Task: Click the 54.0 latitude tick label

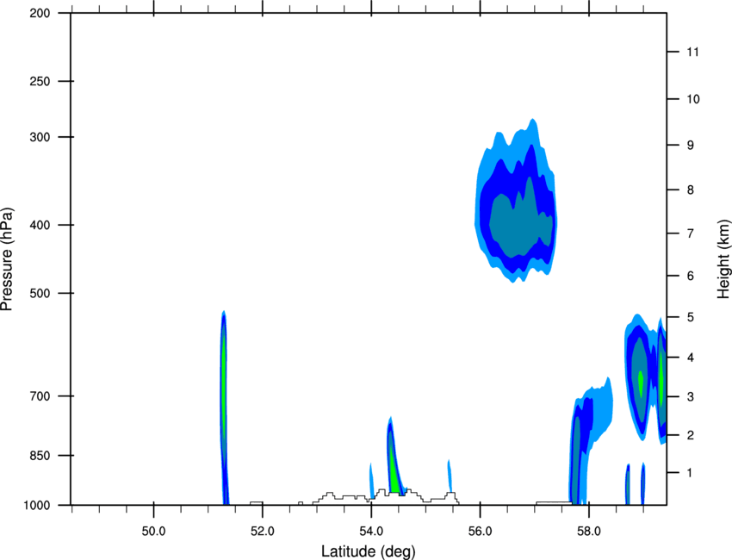Action: point(372,531)
